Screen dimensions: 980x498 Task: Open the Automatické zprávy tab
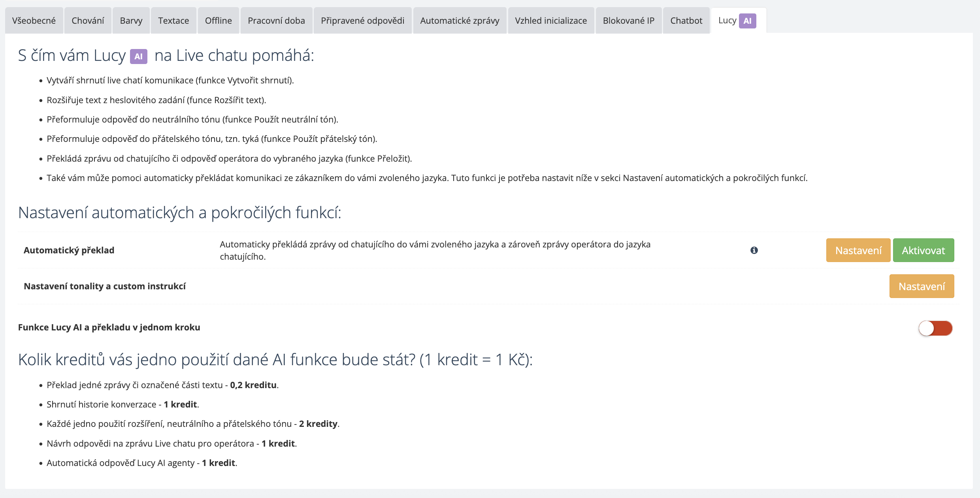tap(460, 21)
